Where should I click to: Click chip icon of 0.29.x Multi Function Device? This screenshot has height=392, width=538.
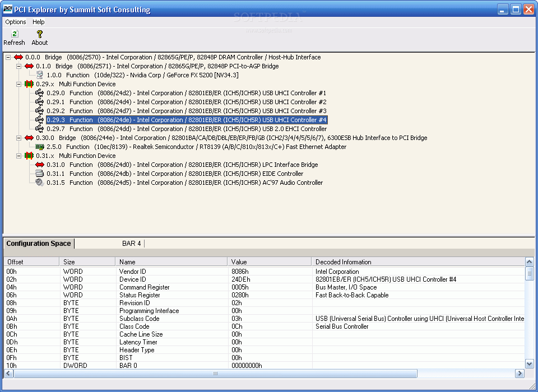29,84
